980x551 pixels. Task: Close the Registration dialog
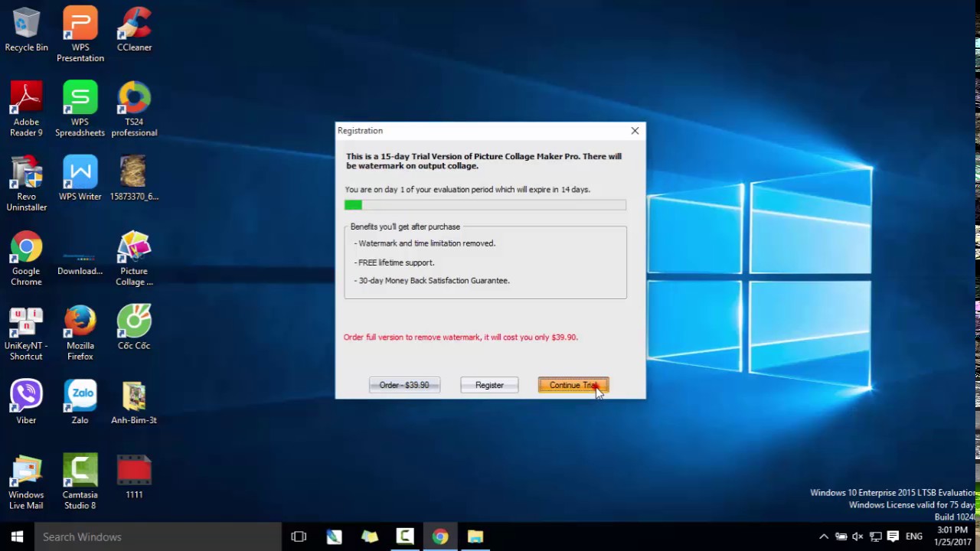point(635,131)
